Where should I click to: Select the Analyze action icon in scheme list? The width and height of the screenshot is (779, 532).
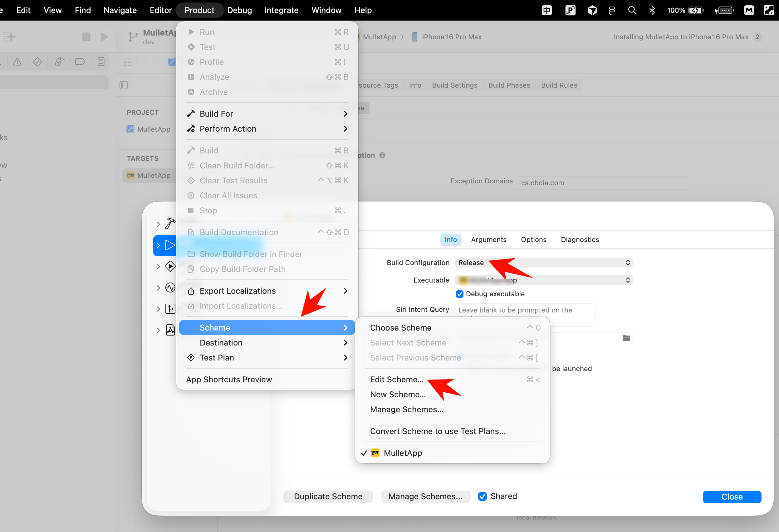pos(170,308)
